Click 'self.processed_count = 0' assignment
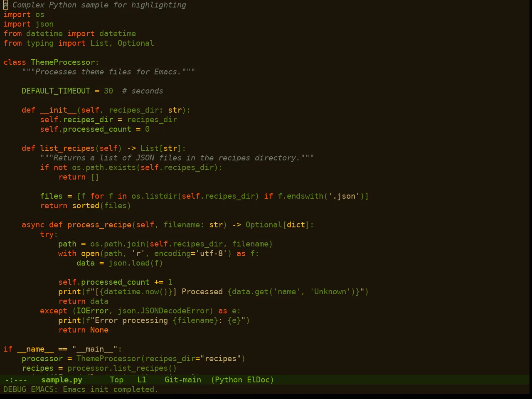532x399 pixels. click(95, 129)
